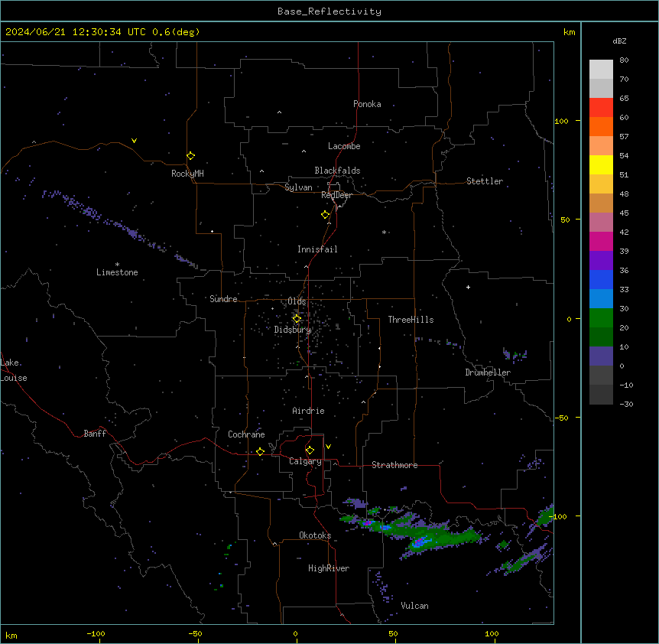Click the Blackfalds label

click(x=337, y=171)
